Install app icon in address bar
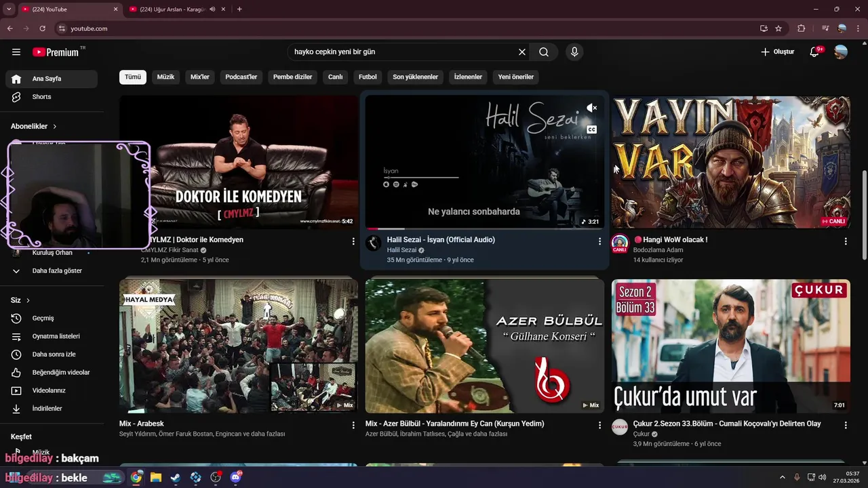868x488 pixels. (x=764, y=28)
